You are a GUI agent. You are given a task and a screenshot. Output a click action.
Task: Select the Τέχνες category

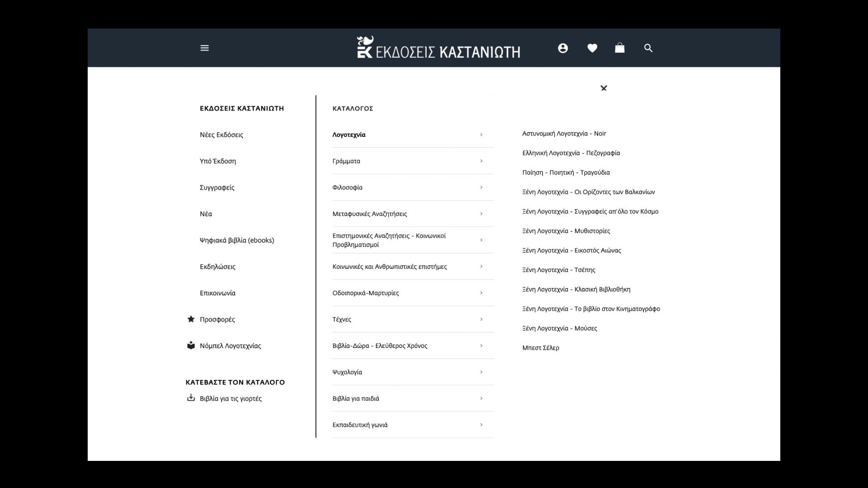(342, 319)
